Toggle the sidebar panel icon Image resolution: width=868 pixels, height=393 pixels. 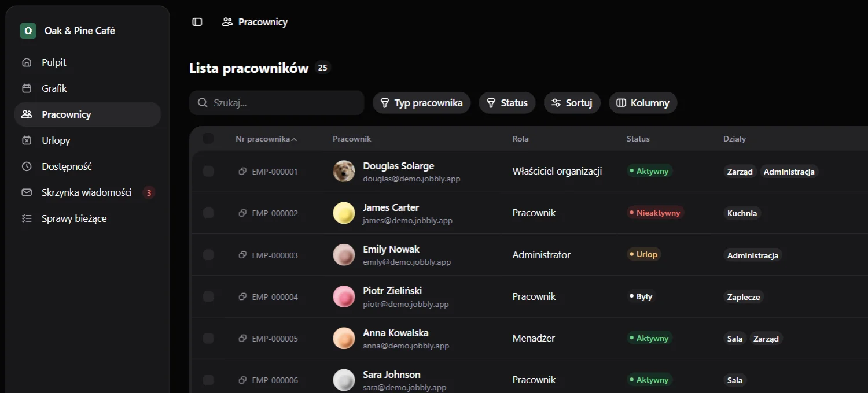197,22
